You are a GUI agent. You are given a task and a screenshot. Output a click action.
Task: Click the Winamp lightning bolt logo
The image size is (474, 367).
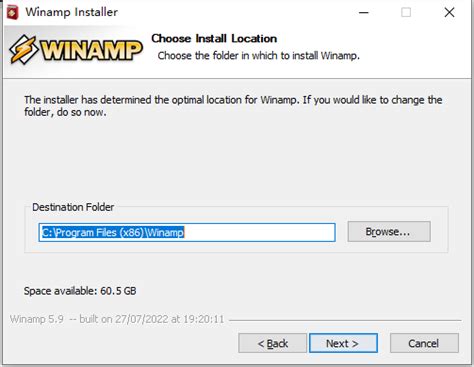pos(23,49)
